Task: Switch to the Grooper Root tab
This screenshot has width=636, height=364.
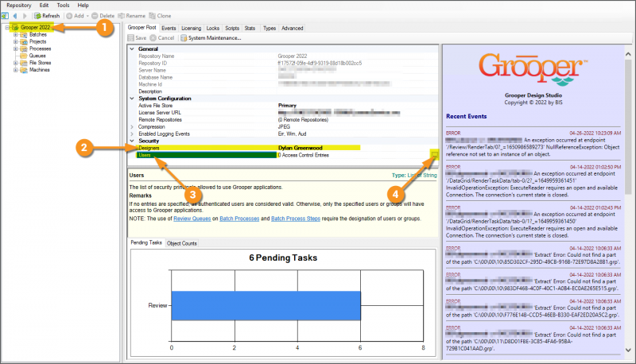Action: 142,28
